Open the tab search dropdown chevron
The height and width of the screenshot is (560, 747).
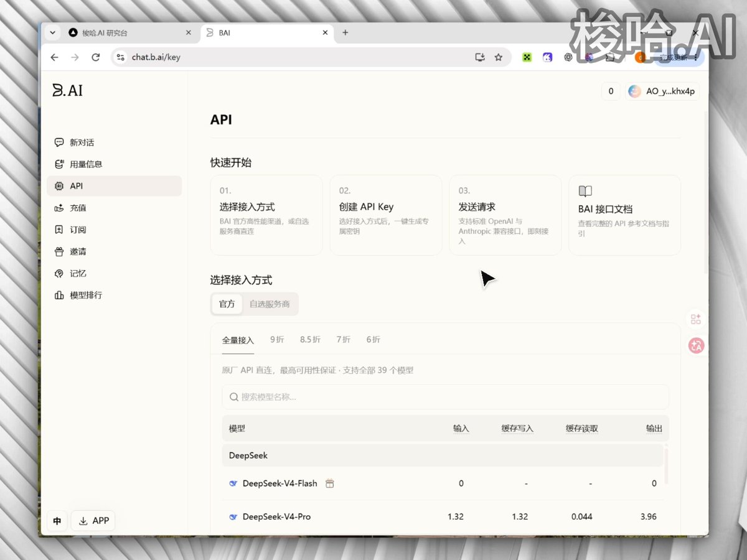click(x=52, y=33)
